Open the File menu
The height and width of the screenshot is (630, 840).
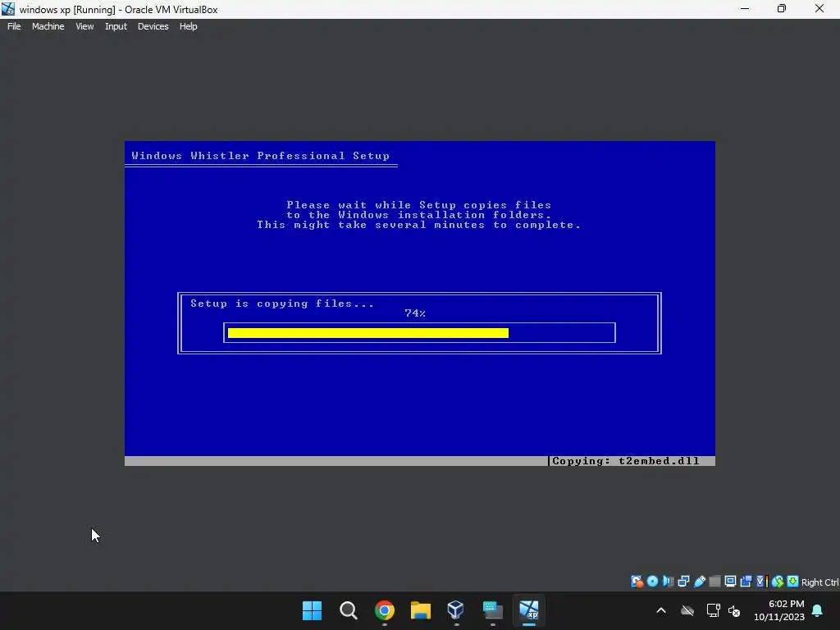14,26
